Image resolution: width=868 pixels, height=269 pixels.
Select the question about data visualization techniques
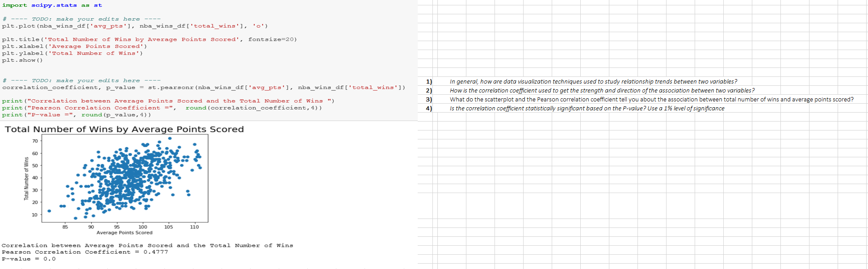593,81
